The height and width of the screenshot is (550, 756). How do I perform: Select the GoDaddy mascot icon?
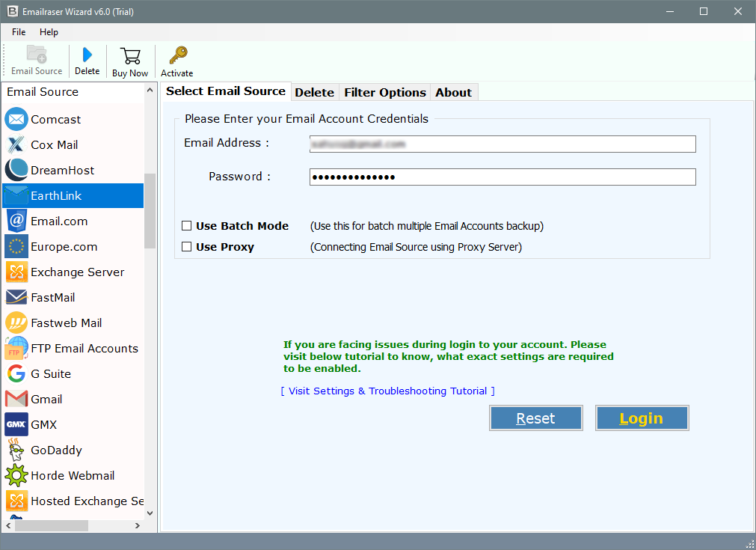pos(16,450)
